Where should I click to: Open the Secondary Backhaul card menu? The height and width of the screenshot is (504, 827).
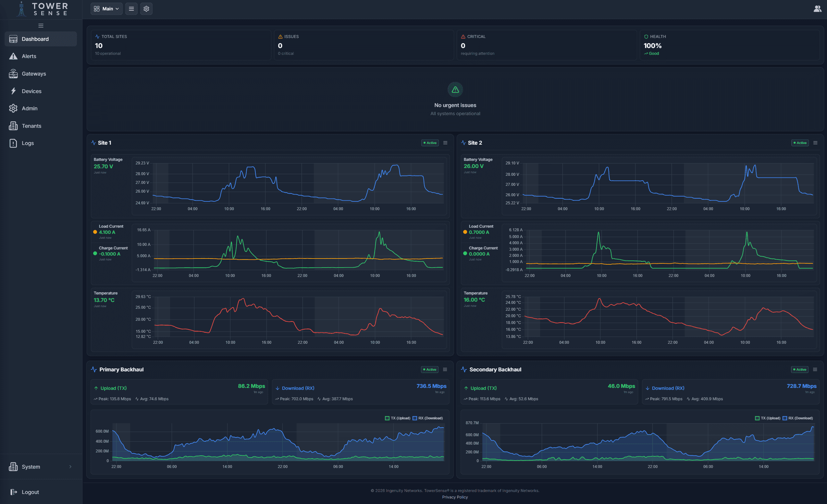pos(816,369)
